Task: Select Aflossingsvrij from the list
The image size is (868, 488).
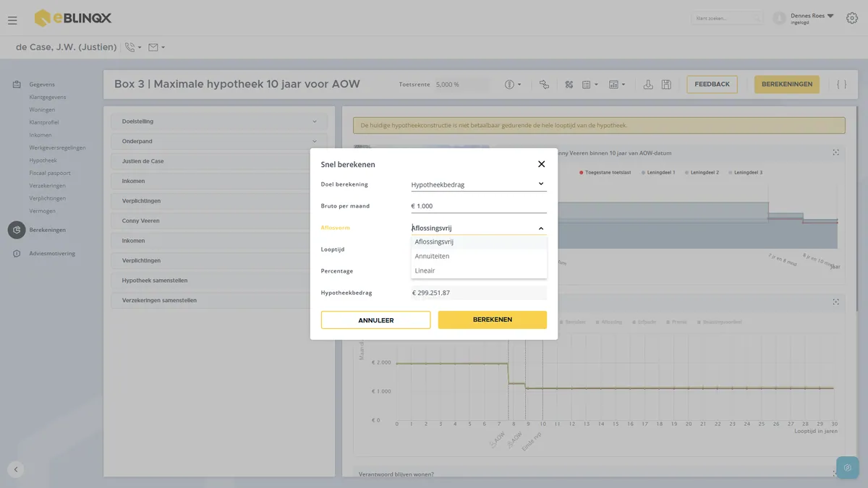Action: tap(479, 241)
